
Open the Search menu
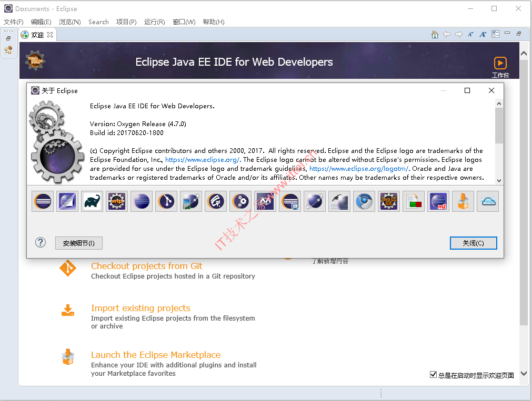(98, 22)
